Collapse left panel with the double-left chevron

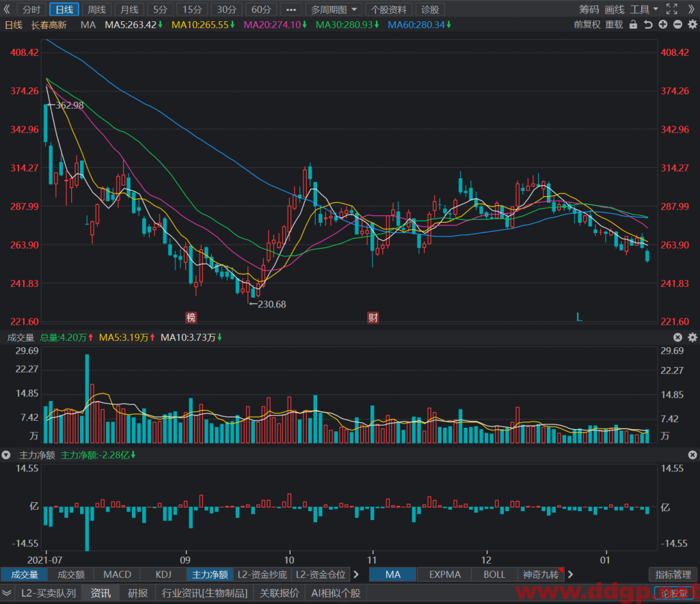pyautogui.click(x=7, y=9)
